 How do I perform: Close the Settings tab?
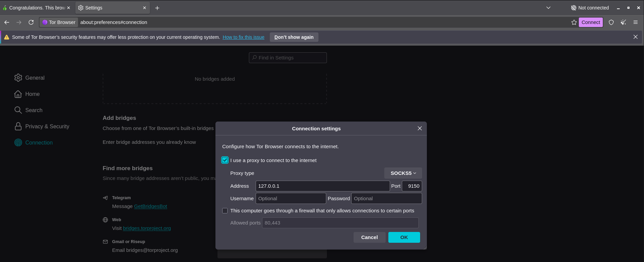[145, 8]
